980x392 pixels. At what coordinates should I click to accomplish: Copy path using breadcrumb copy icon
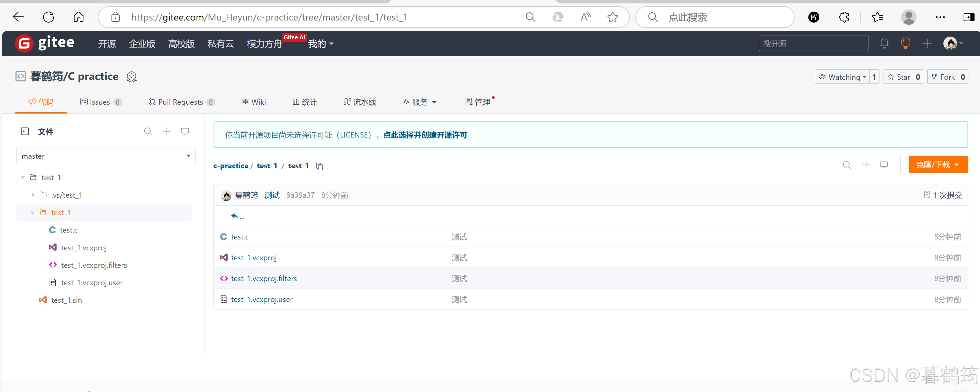pyautogui.click(x=320, y=166)
